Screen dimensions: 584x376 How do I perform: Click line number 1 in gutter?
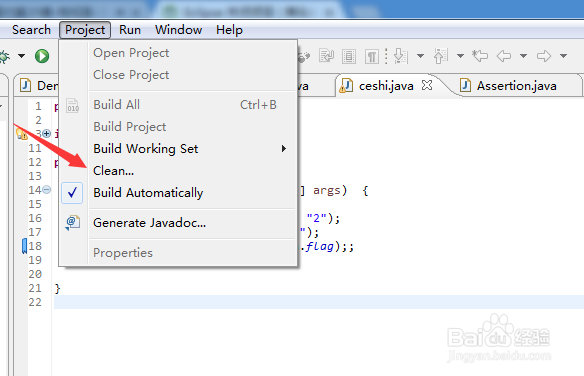pos(38,106)
